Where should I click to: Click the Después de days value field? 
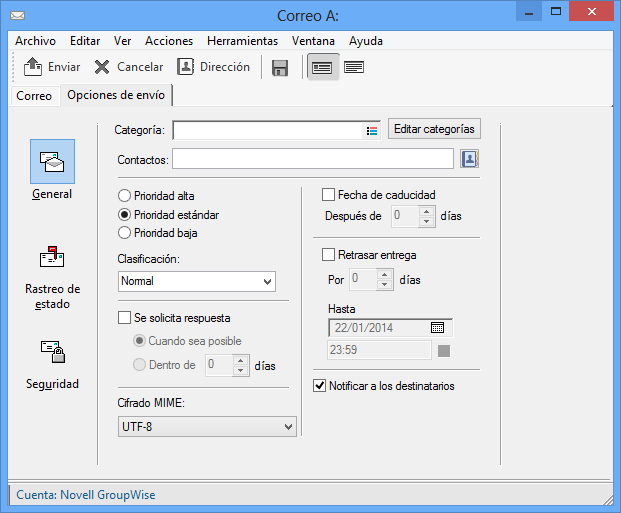click(405, 216)
